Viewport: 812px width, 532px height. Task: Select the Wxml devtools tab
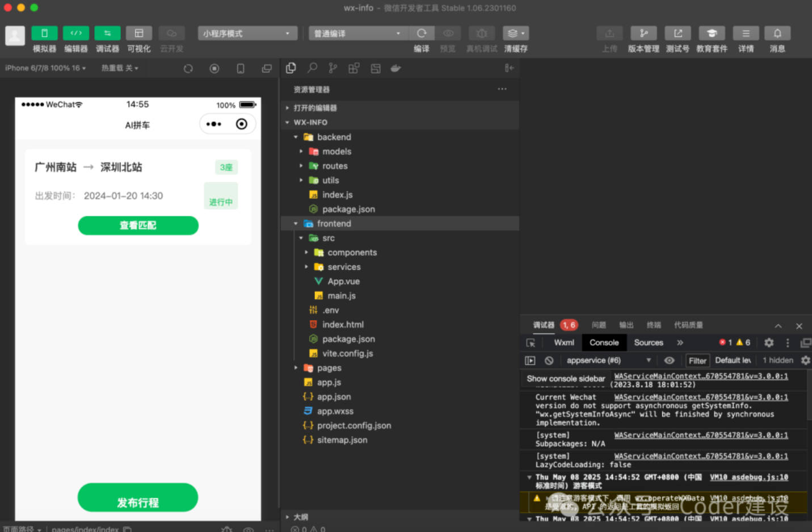[564, 342]
